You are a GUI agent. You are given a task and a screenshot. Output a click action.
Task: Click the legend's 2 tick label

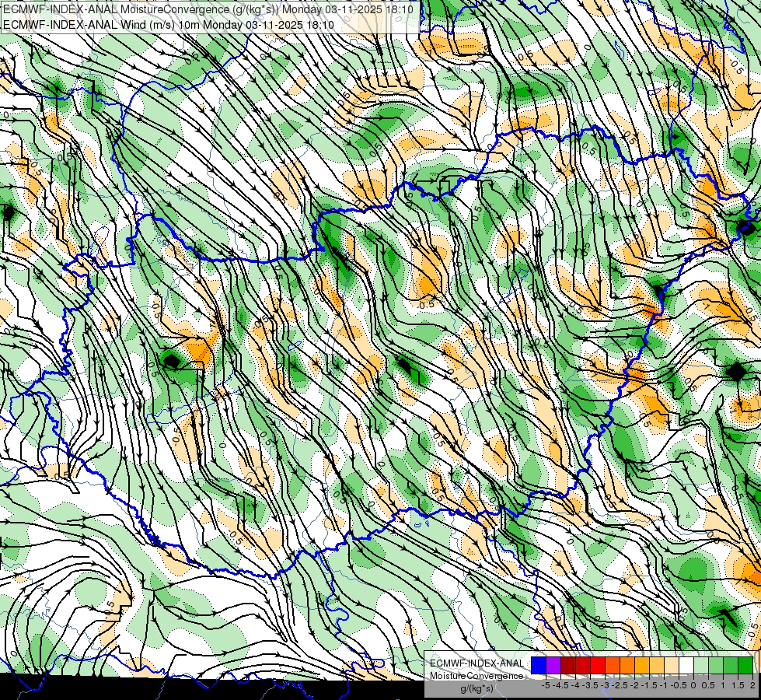coord(752,685)
